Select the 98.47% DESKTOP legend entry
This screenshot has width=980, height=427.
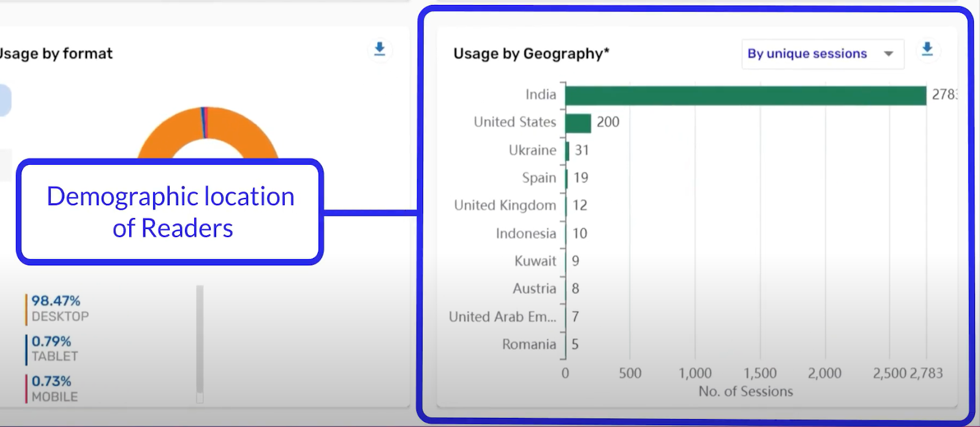tap(58, 309)
